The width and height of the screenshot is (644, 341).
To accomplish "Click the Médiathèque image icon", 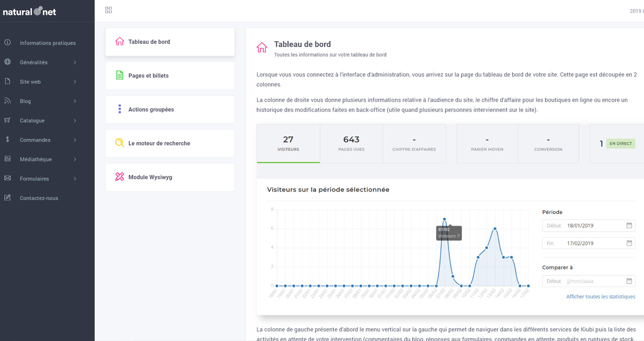I will tap(8, 159).
